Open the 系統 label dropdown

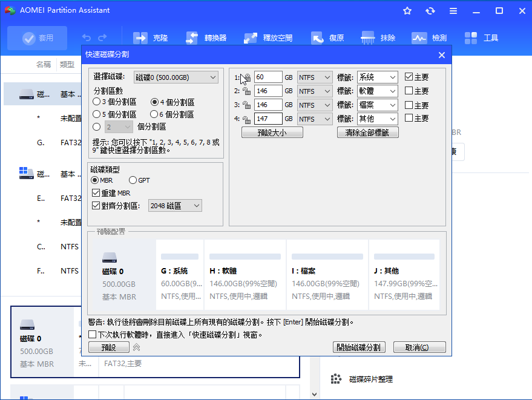(377, 77)
